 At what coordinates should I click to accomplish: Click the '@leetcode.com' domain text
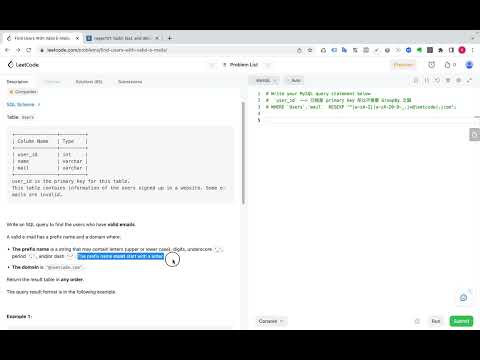[x=64, y=267]
